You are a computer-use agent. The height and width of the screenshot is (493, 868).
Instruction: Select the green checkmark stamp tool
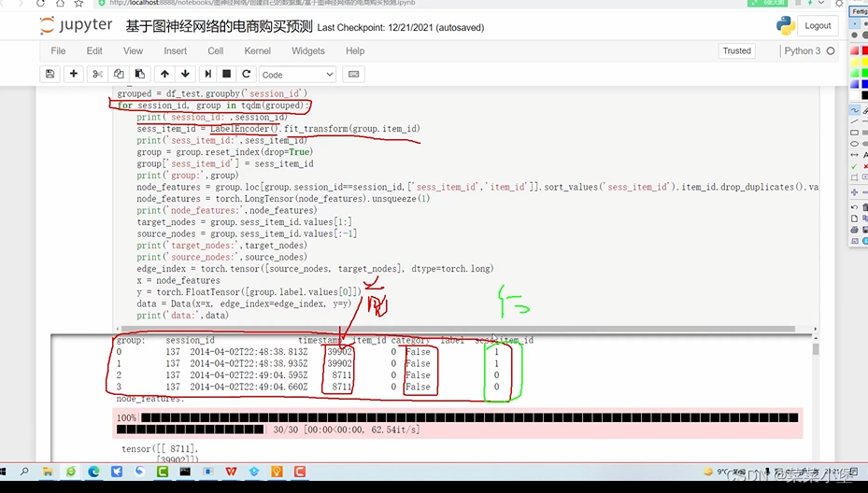[x=855, y=166]
